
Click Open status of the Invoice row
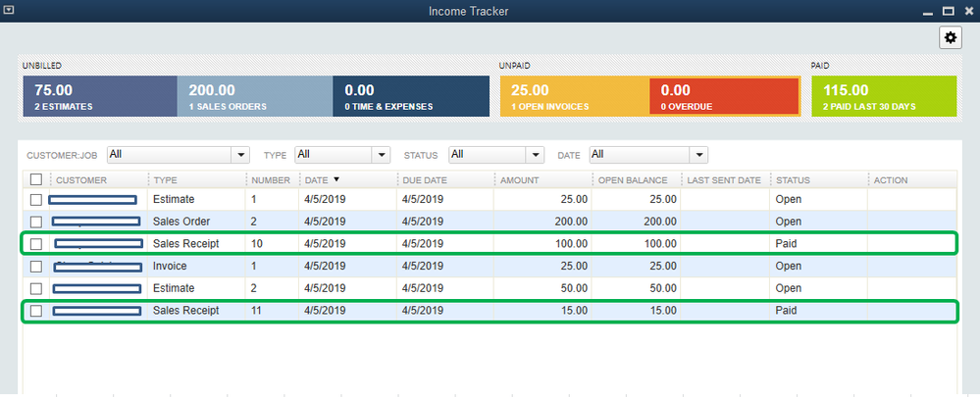[x=788, y=267]
